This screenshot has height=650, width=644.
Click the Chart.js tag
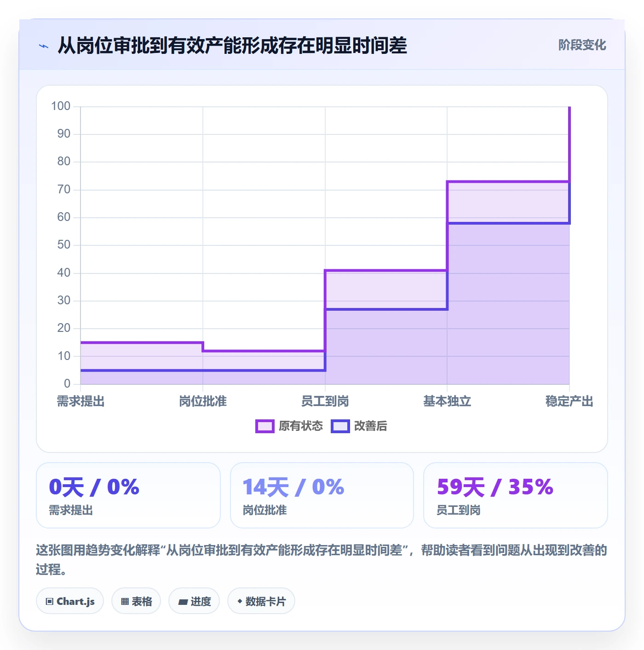click(x=70, y=601)
